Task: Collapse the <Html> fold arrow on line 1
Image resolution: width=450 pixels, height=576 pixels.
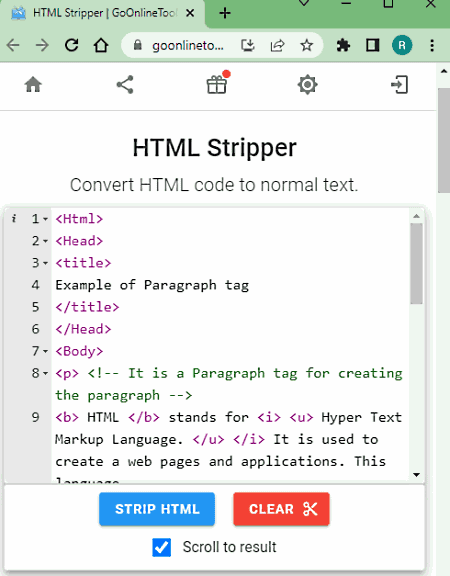Action: click(x=45, y=219)
